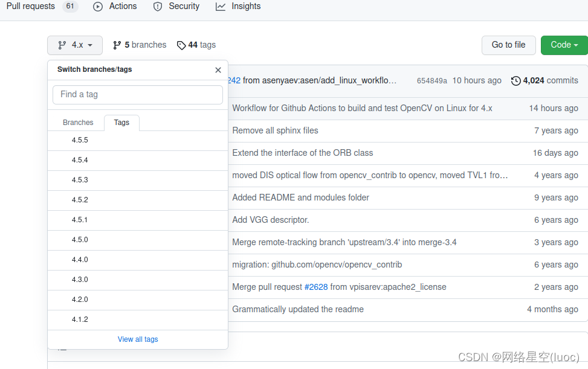
Task: Select tag 4.3.0
Action: pos(138,280)
